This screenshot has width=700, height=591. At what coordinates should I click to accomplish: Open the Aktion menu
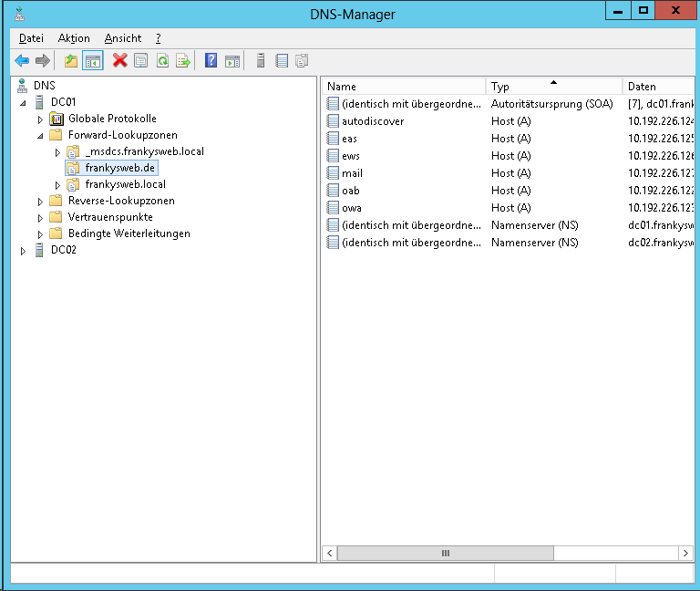(74, 38)
